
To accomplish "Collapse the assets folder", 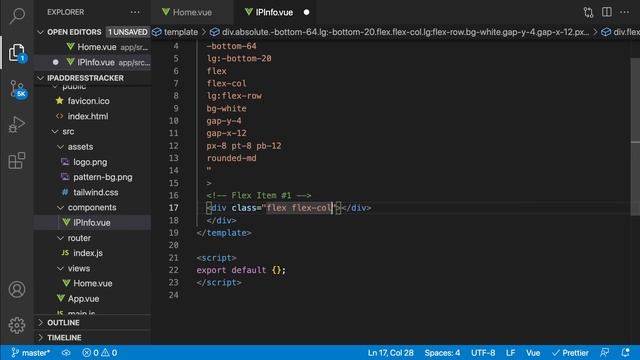I will [x=80, y=147].
